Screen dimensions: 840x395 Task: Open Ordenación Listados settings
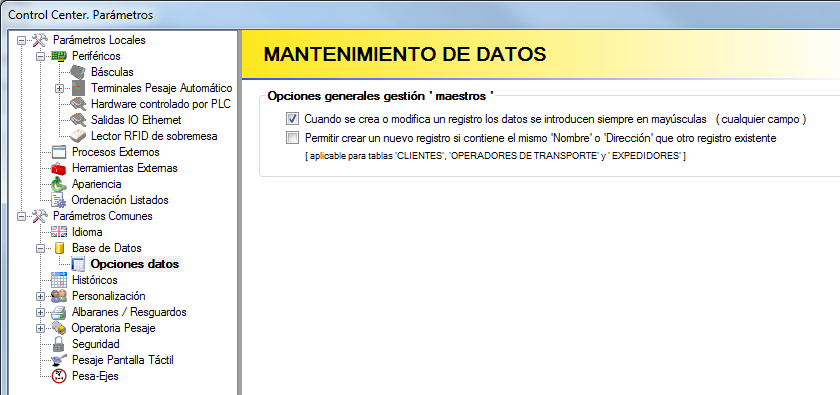[120, 200]
